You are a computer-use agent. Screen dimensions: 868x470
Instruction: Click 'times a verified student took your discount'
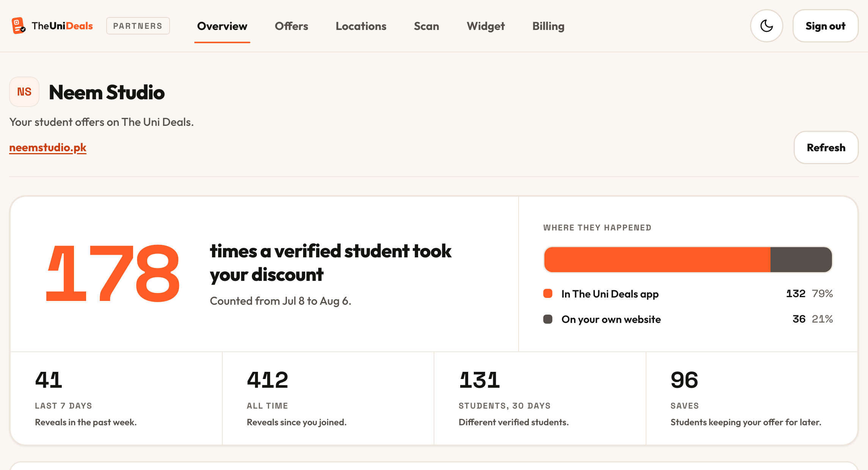pos(330,263)
